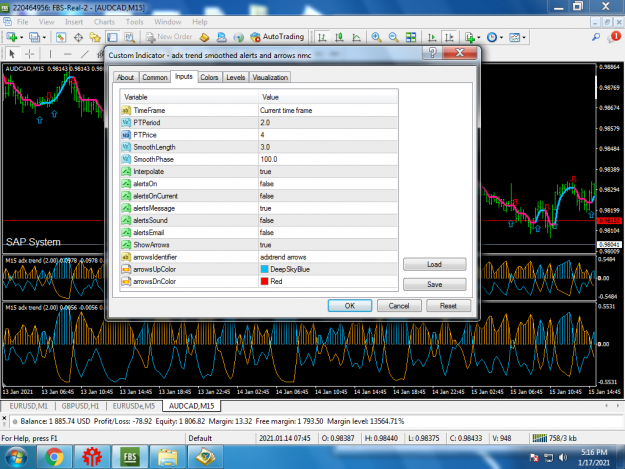Toggle the chart auto scroll icon
The width and height of the screenshot is (625, 469).
point(432,37)
